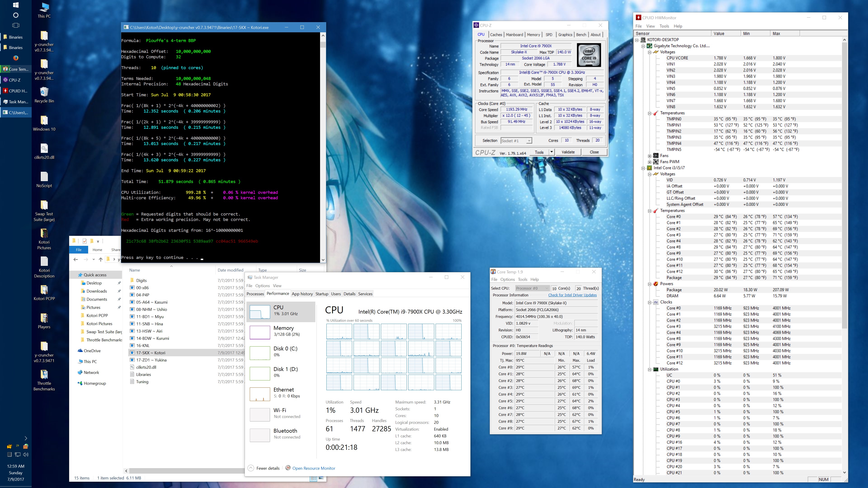The height and width of the screenshot is (488, 868).
Task: Expand the Fans PWM tree node
Action: [649, 162]
